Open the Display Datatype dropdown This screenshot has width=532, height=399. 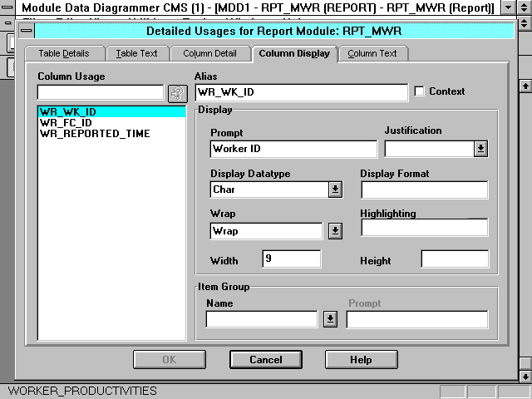coord(334,190)
